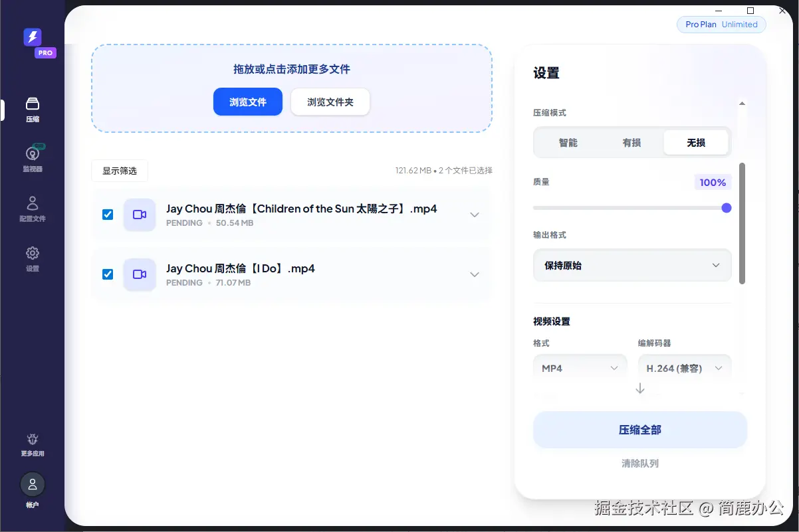
Task: Open 更多应用 (More apps) in sidebar
Action: (33, 444)
